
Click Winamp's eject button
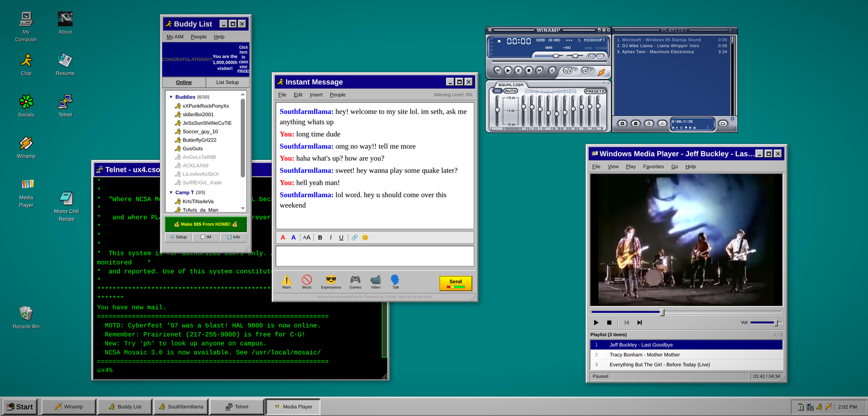552,71
